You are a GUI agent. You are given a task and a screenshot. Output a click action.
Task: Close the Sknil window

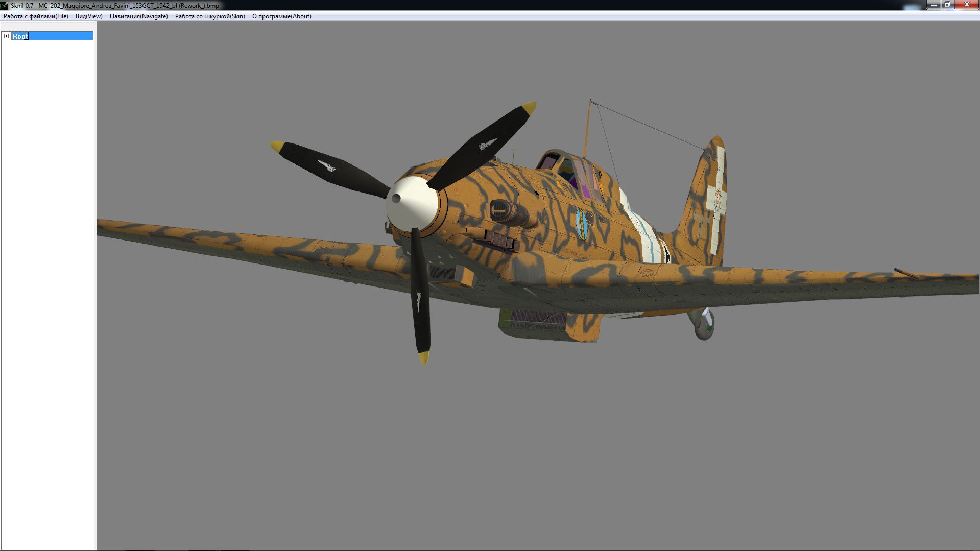966,5
